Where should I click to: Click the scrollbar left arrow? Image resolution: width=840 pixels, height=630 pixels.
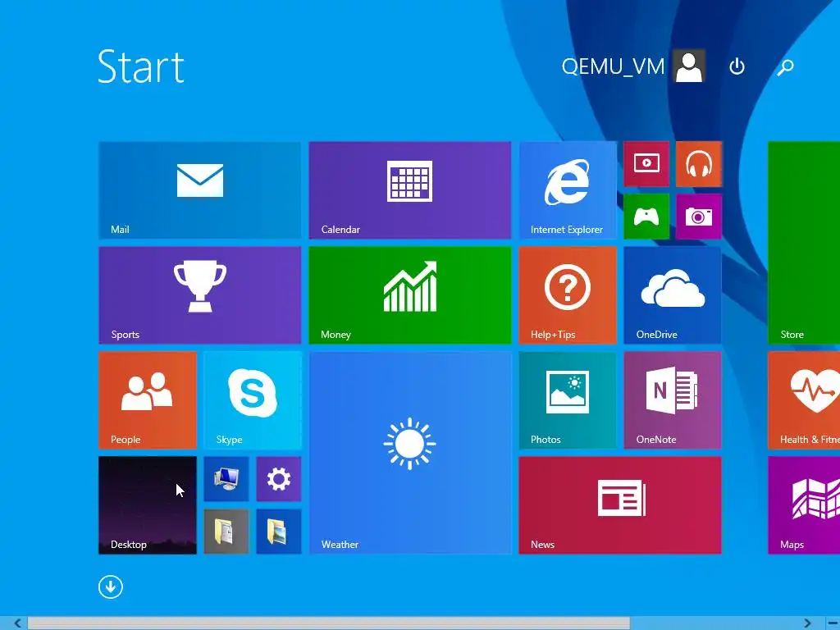click(x=17, y=623)
